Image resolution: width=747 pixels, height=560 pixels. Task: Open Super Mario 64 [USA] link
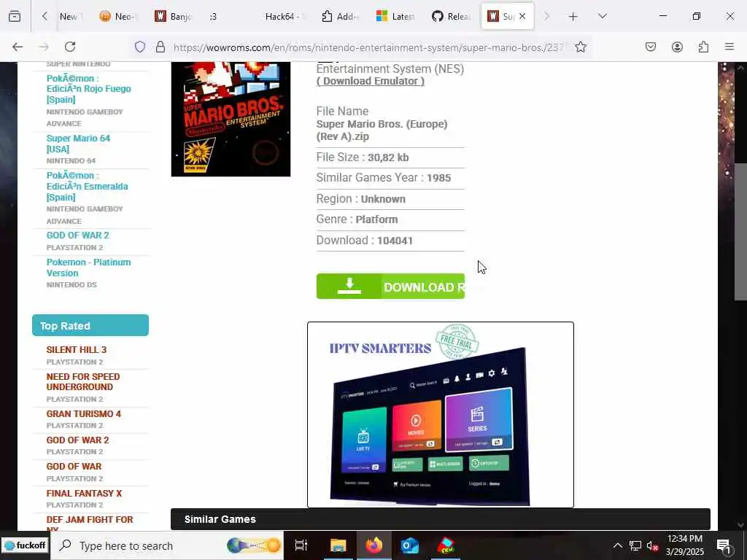78,144
